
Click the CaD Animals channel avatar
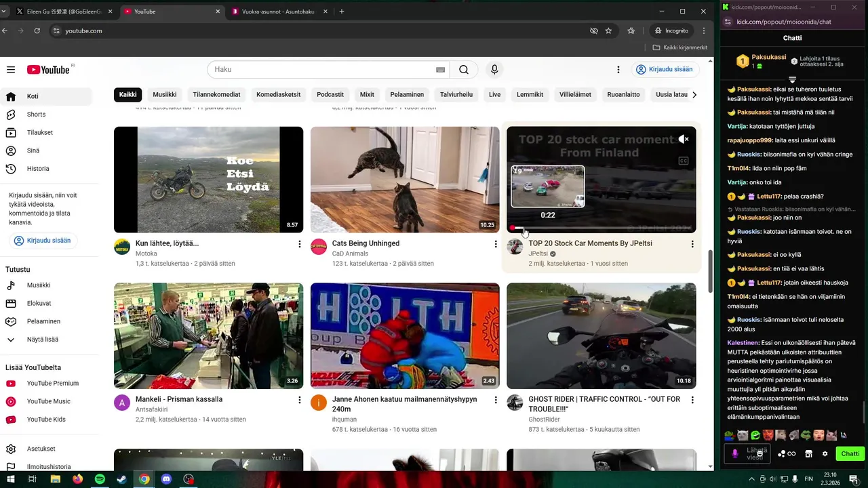point(319,247)
